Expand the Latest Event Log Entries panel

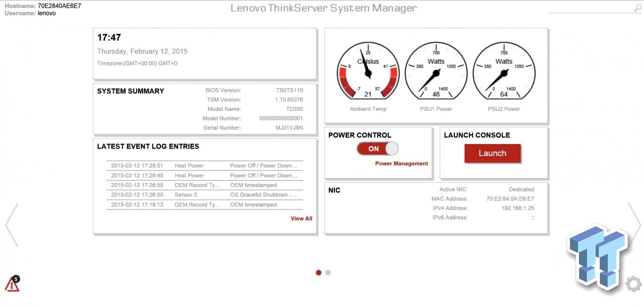click(148, 146)
